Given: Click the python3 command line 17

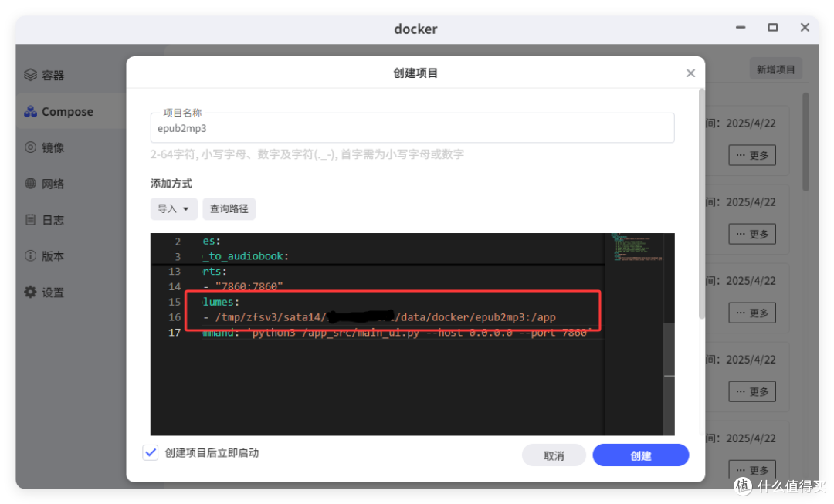Looking at the screenshot, I should [396, 333].
